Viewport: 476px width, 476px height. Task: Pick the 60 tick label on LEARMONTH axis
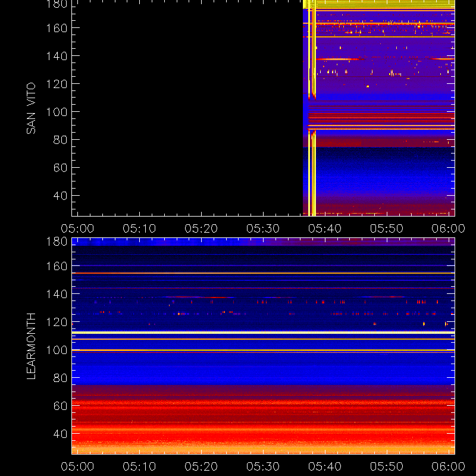(x=61, y=406)
